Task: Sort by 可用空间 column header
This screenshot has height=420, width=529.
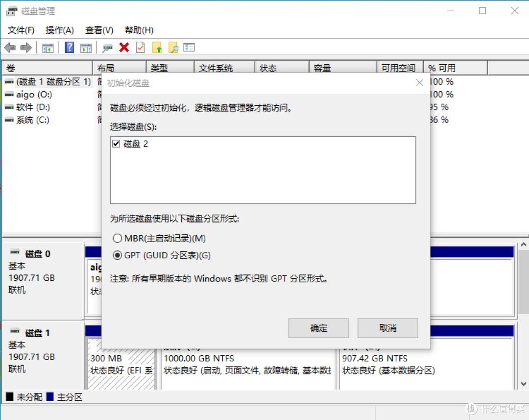Action: [400, 68]
